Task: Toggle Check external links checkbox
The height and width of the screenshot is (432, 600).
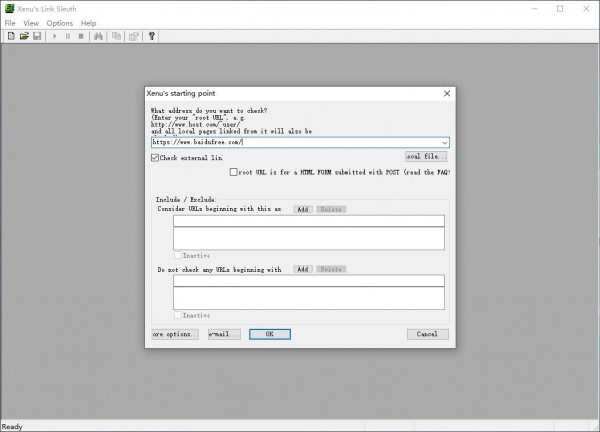Action: tap(155, 158)
